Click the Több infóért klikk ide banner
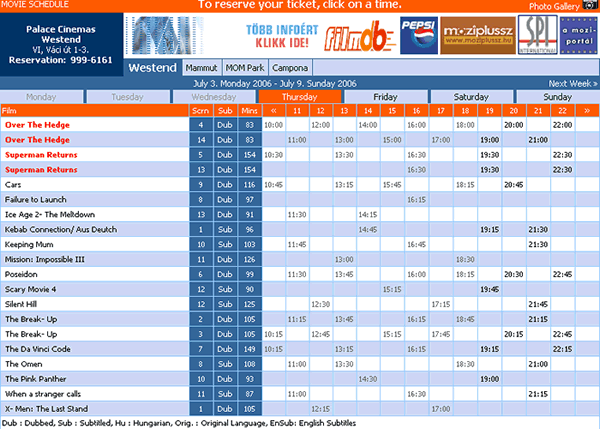This screenshot has width=600, height=429. pos(282,36)
